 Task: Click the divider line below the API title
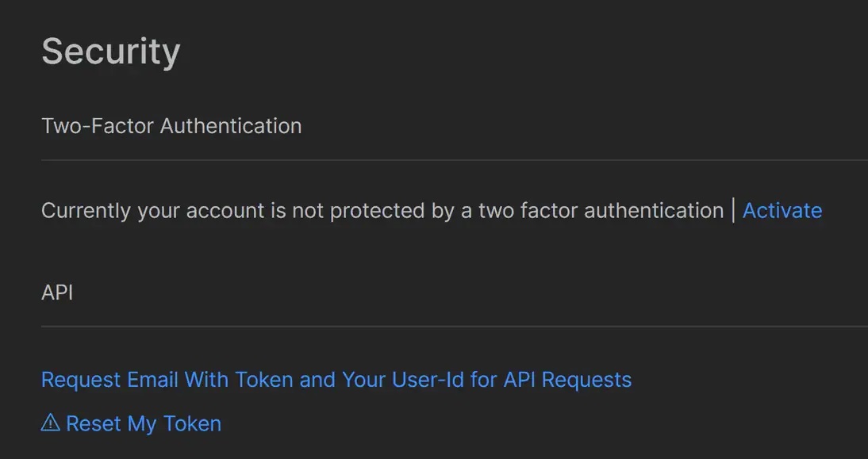(455, 327)
